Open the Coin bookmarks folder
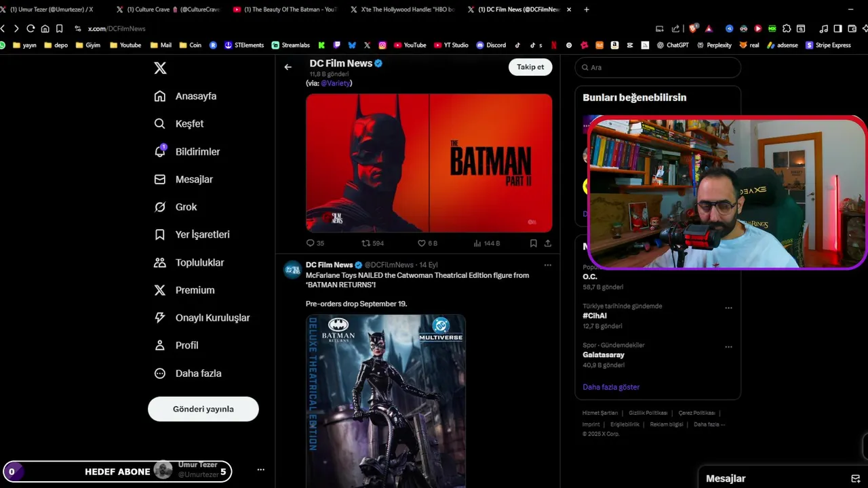The height and width of the screenshot is (488, 868). click(x=191, y=45)
